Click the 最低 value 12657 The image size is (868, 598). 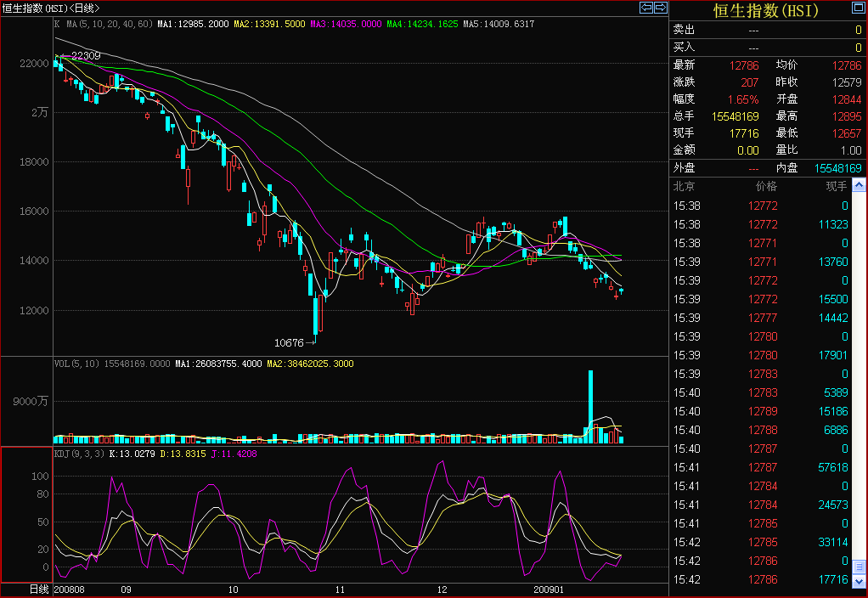tap(847, 133)
